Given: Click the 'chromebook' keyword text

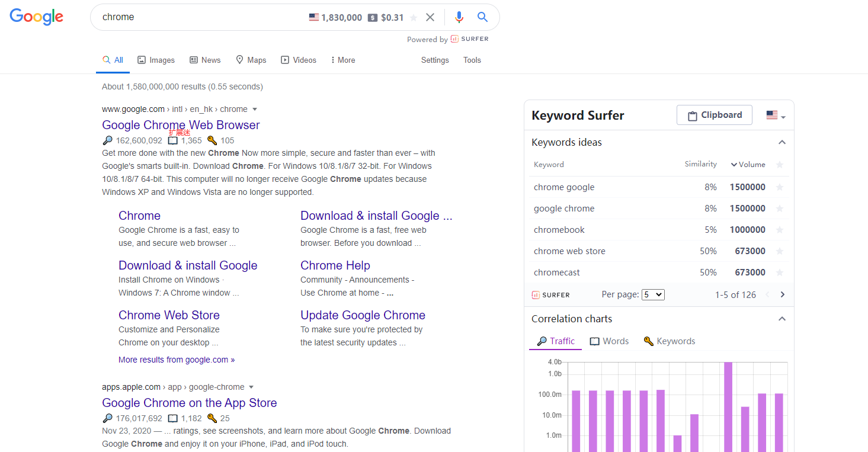Looking at the screenshot, I should (559, 230).
